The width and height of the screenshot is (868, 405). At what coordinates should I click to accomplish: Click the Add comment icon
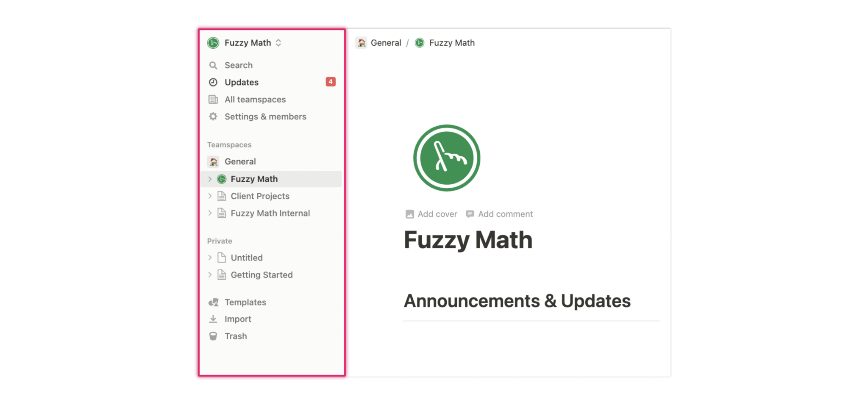pyautogui.click(x=470, y=214)
